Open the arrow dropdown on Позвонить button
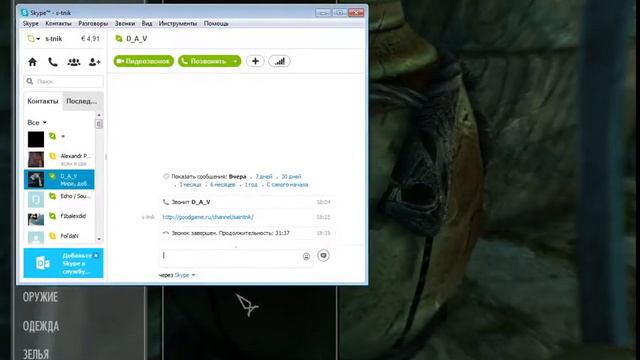The height and width of the screenshot is (360, 640). (236, 61)
